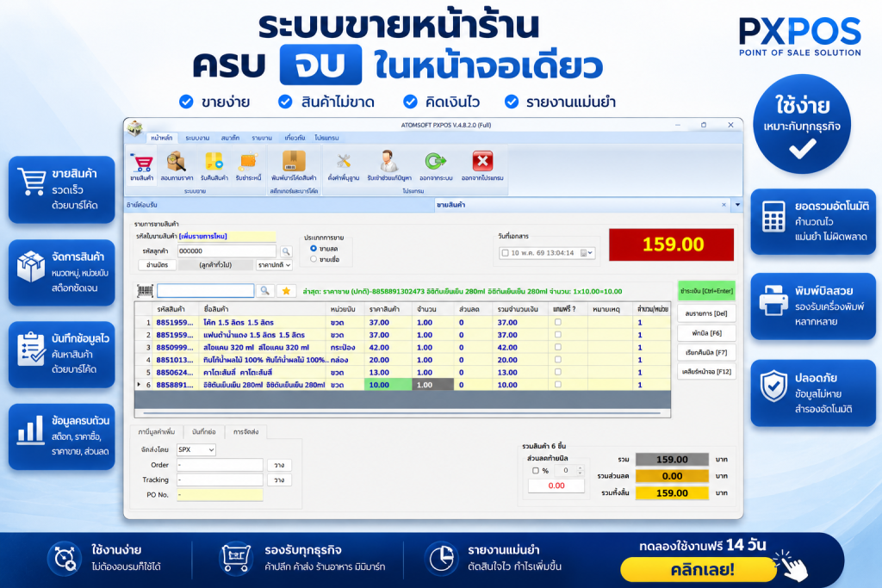This screenshot has width=882, height=588.
Task: Tick free-gift checkbox for โค้ก 1.5 ลิตร
Action: point(557,322)
